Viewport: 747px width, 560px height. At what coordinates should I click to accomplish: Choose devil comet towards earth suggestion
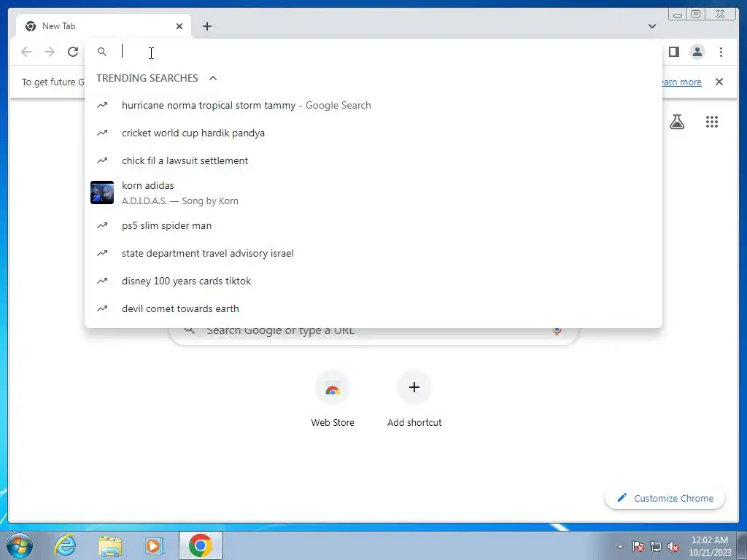373,308
